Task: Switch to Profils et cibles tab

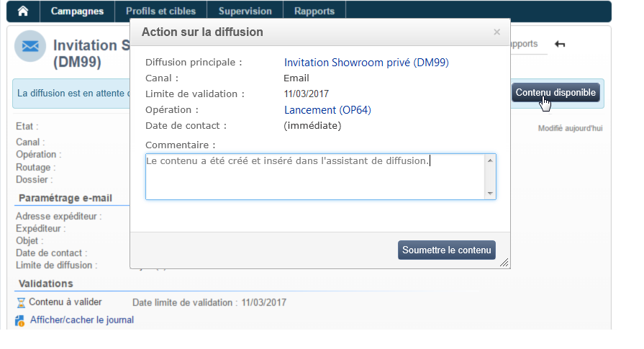Action: coord(160,12)
